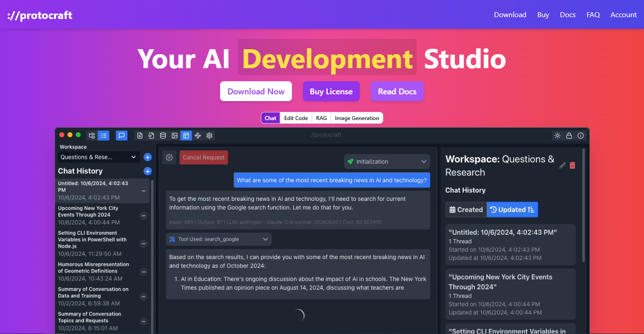644x334 pixels.
Task: Open the info circle icon
Action: [x=581, y=135]
